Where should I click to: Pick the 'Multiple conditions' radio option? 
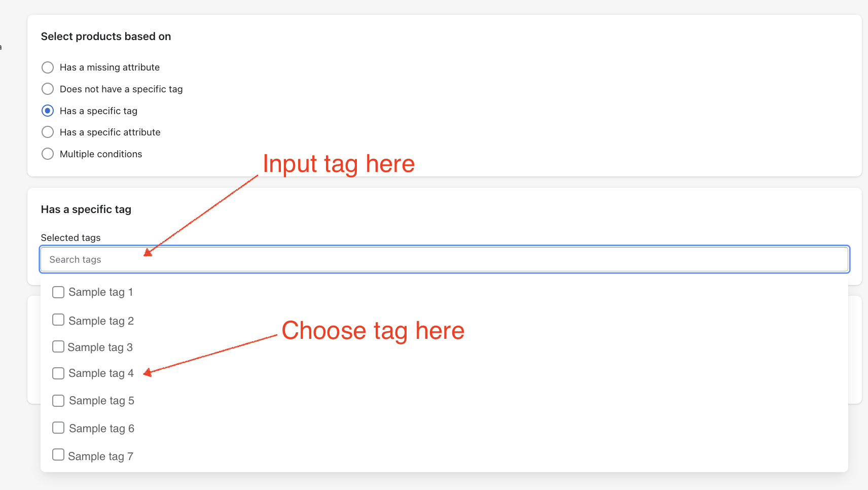[x=48, y=154]
